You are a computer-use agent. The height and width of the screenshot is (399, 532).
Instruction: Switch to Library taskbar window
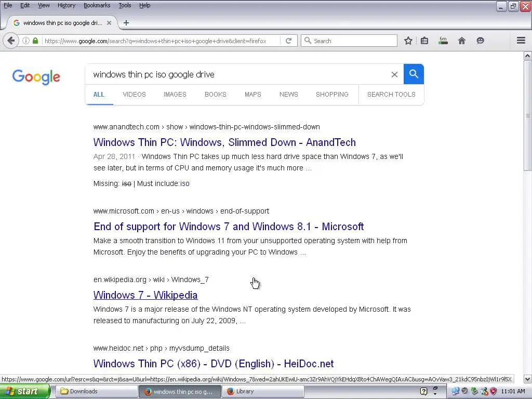click(263, 391)
